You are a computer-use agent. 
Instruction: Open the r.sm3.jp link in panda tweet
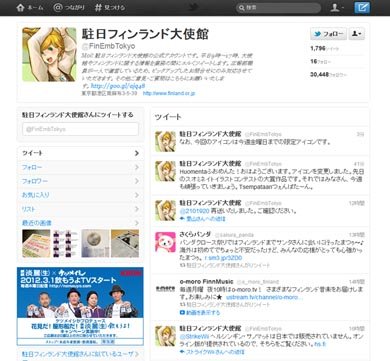224,258
